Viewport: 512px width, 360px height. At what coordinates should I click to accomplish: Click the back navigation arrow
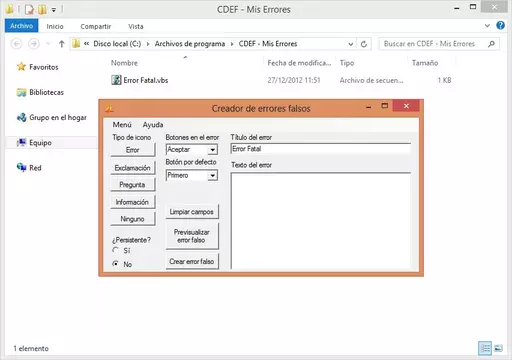[17, 44]
